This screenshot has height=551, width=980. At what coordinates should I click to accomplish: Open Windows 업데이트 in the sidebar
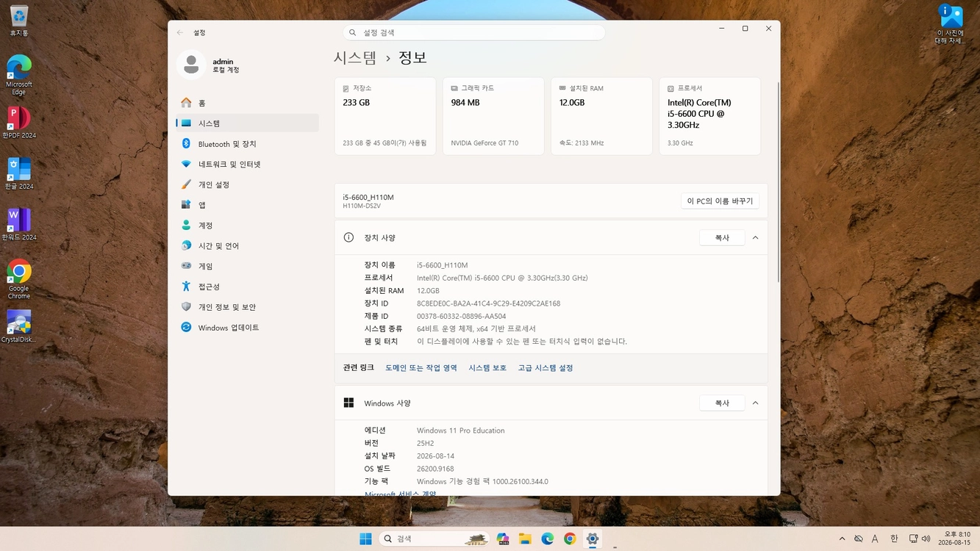pos(247,328)
